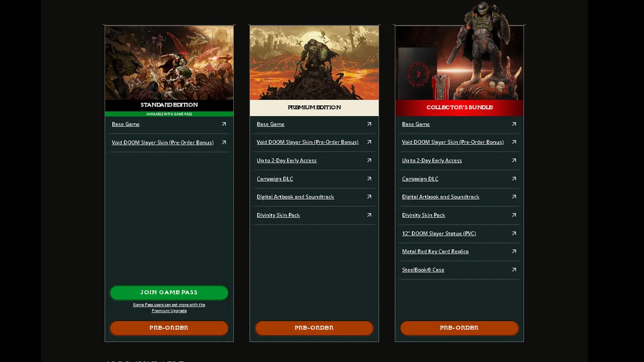Open SteelBook Case link
The image size is (644, 362).
pyautogui.click(x=423, y=270)
